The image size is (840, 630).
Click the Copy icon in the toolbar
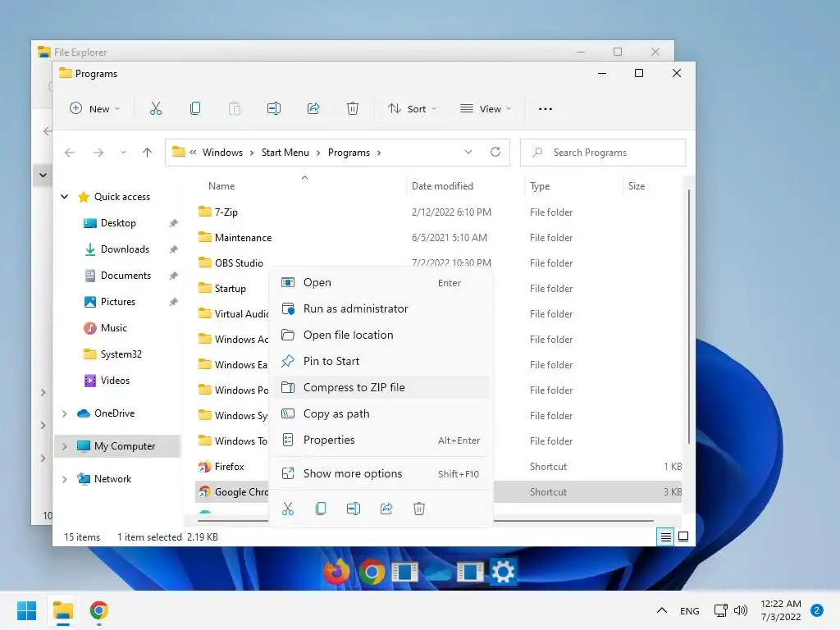[195, 109]
